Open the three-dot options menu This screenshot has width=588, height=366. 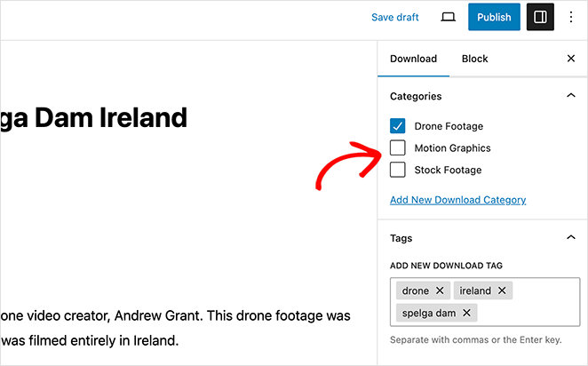tap(571, 17)
